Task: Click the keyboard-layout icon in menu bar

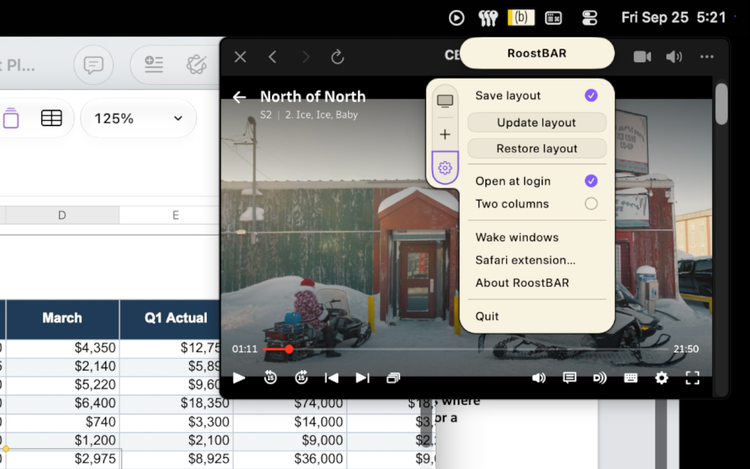Action: click(x=553, y=18)
